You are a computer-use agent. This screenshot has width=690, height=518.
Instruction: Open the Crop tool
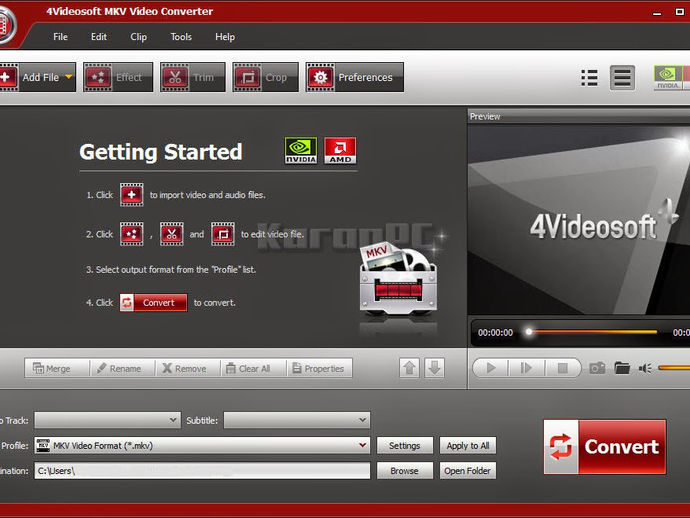[265, 77]
